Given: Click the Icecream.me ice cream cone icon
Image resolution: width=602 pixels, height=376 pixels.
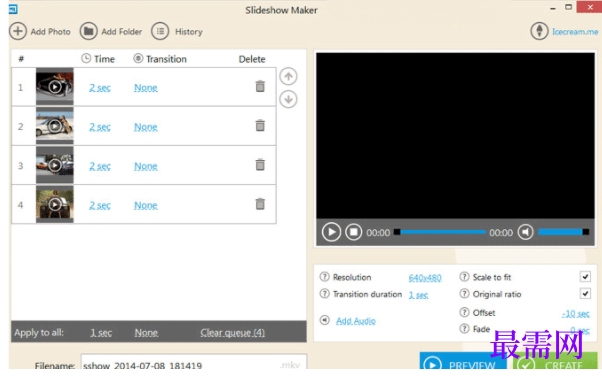Looking at the screenshot, I should tap(539, 31).
